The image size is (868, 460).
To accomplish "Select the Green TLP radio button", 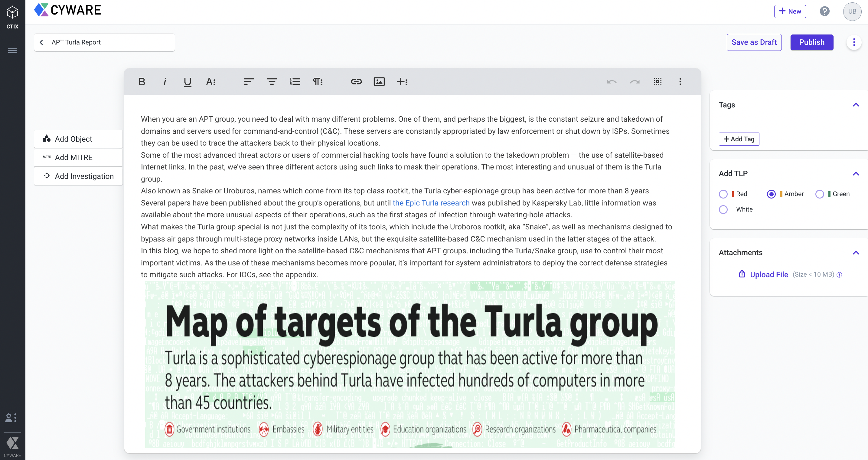I will pyautogui.click(x=820, y=194).
